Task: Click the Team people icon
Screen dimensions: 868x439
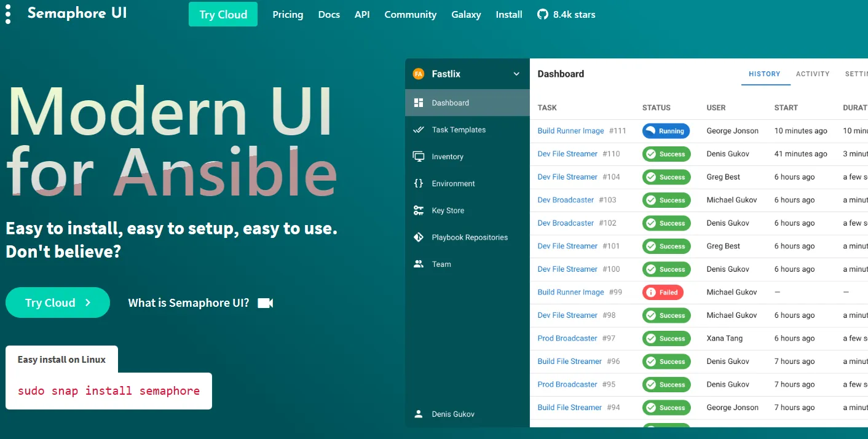Action: [x=419, y=264]
